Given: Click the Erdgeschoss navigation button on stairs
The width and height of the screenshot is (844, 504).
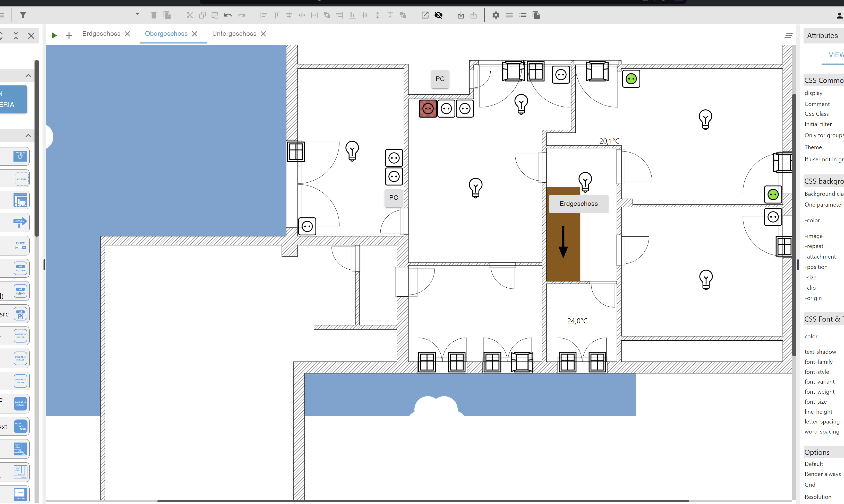Looking at the screenshot, I should tap(578, 204).
